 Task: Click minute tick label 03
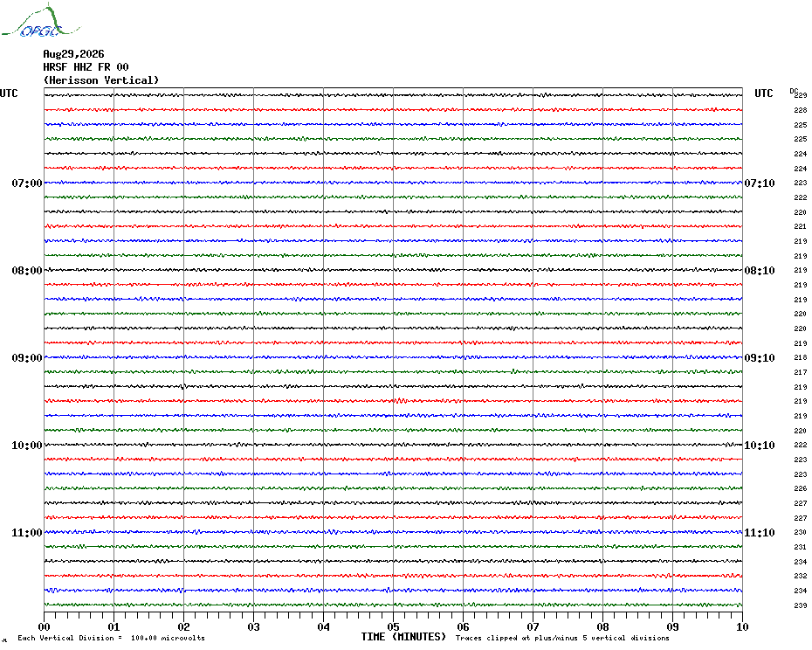254,626
